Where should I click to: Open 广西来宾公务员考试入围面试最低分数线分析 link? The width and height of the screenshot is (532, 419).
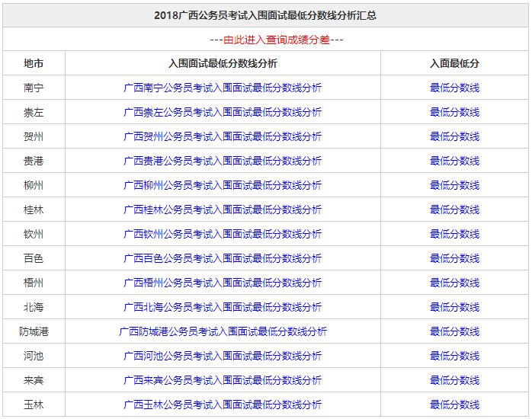point(223,380)
